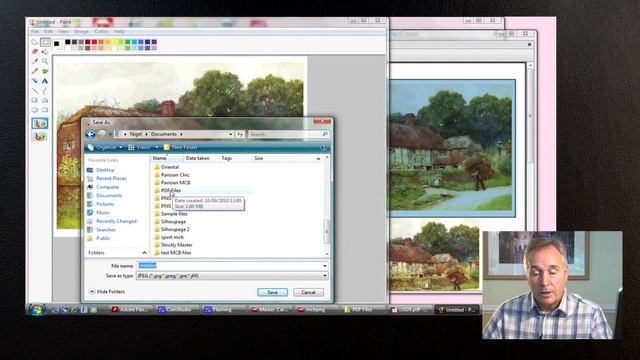Image resolution: width=640 pixels, height=360 pixels.
Task: Select the Free-Form Select tool in Paint
Action: click(x=35, y=42)
